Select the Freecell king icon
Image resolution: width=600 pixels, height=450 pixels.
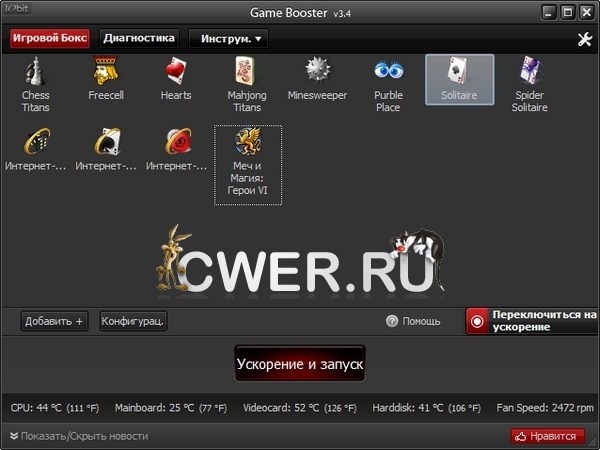click(x=106, y=71)
